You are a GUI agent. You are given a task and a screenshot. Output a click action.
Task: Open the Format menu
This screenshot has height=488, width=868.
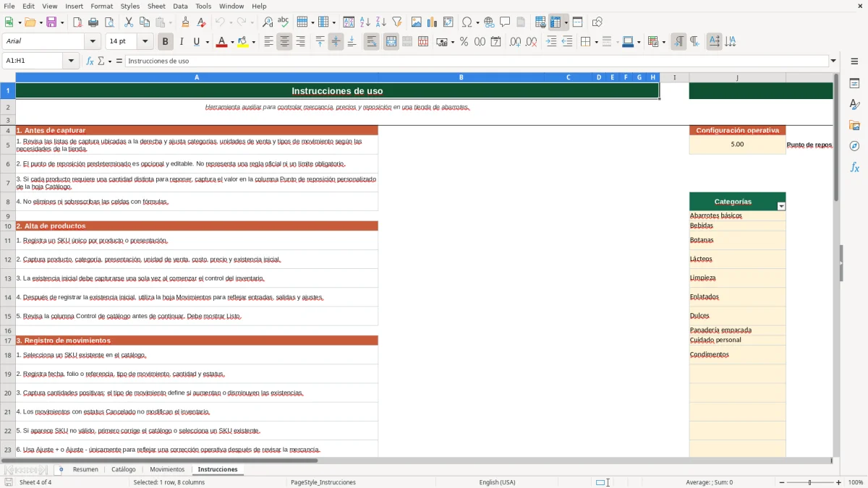(x=101, y=6)
